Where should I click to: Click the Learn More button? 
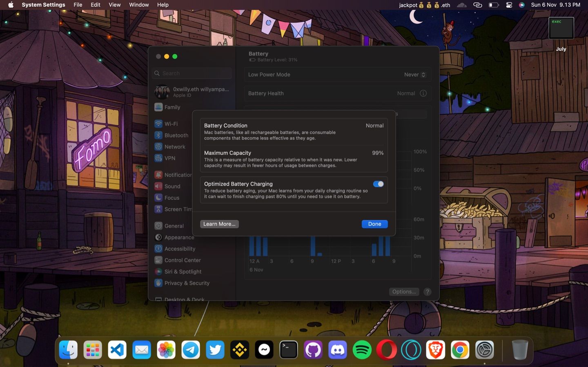tap(219, 224)
